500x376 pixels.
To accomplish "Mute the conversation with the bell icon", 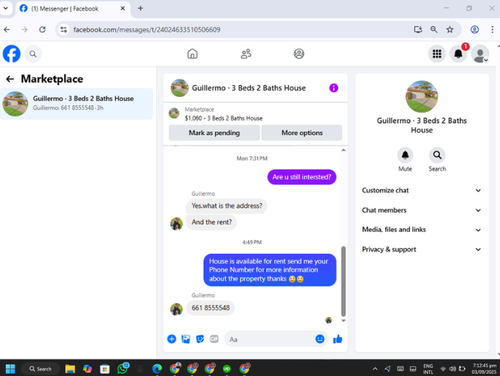I will 405,155.
